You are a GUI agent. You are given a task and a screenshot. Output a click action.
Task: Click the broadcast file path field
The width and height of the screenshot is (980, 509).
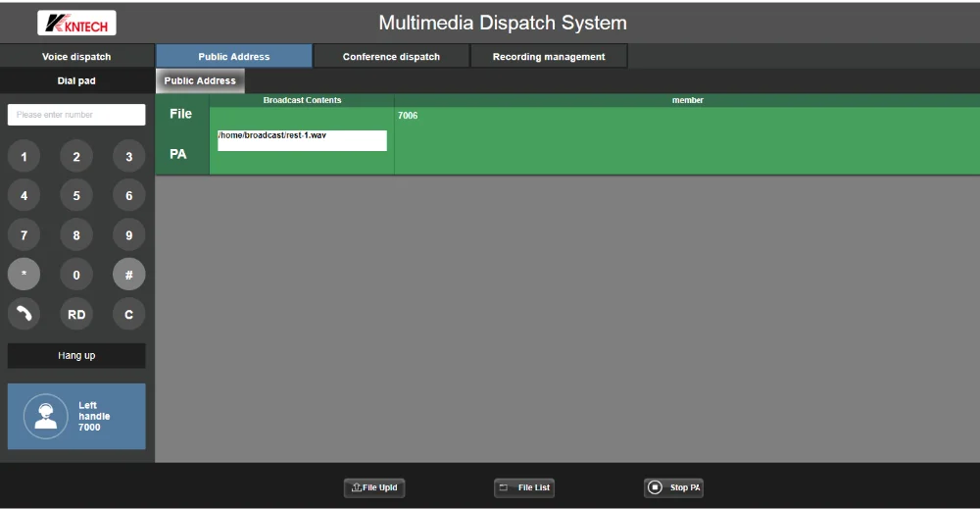(x=302, y=140)
